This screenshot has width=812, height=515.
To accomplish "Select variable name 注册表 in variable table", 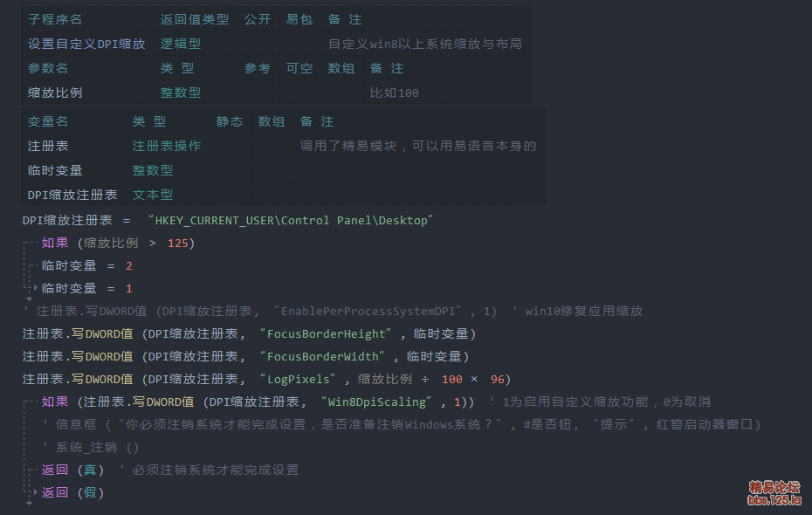I will pyautogui.click(x=48, y=146).
